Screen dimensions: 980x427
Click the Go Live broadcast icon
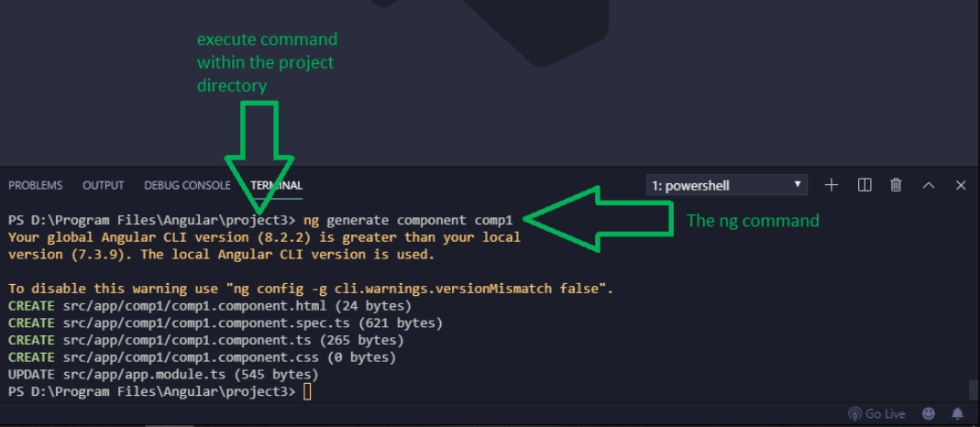tap(855, 413)
